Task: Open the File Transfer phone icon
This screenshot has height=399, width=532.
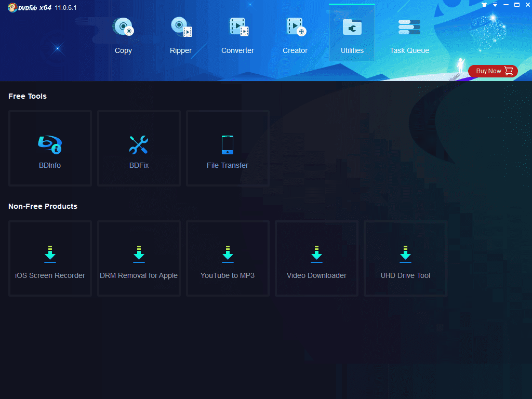Action: (228, 144)
